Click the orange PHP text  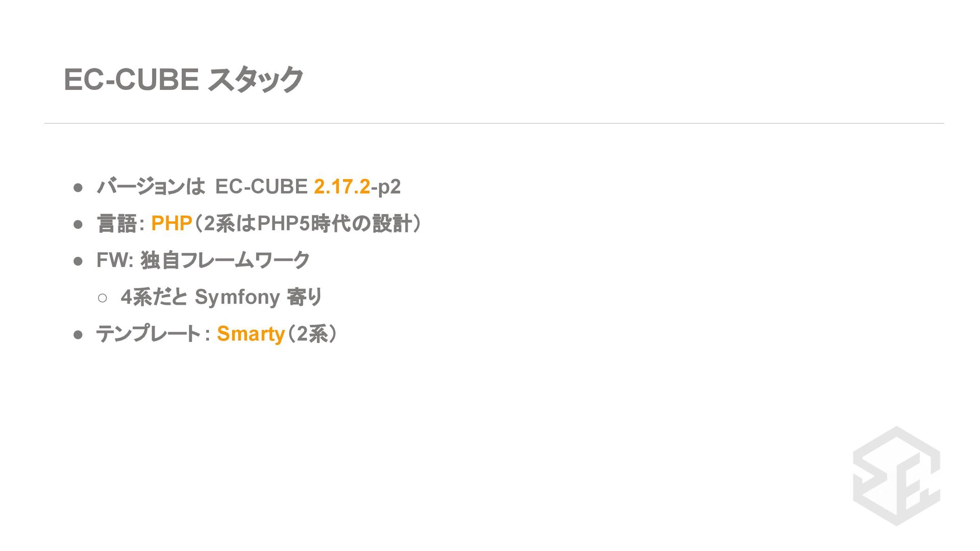click(x=171, y=224)
